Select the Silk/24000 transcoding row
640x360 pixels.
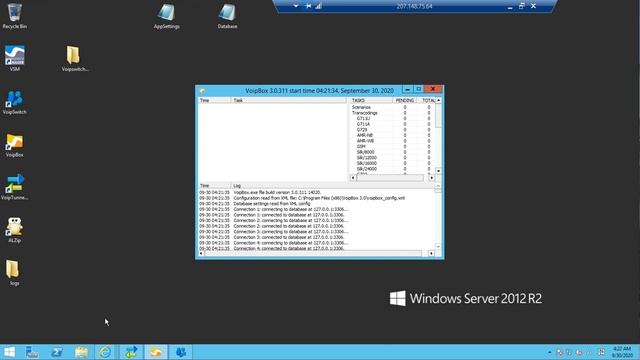392,169
